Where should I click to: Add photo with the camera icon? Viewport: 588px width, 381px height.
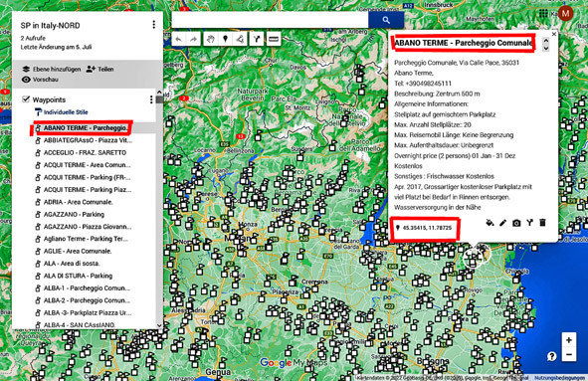tap(516, 223)
